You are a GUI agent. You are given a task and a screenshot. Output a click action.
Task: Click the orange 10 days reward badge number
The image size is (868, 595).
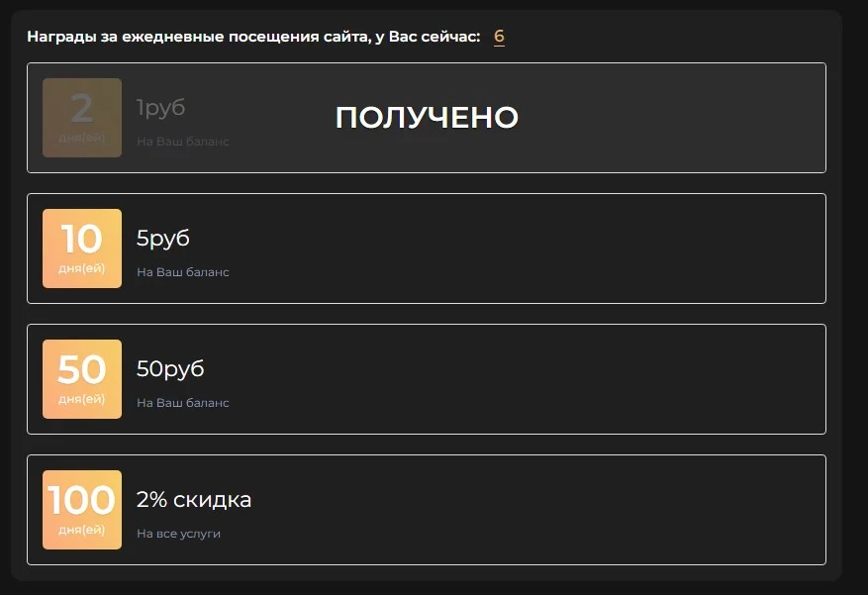tap(82, 240)
